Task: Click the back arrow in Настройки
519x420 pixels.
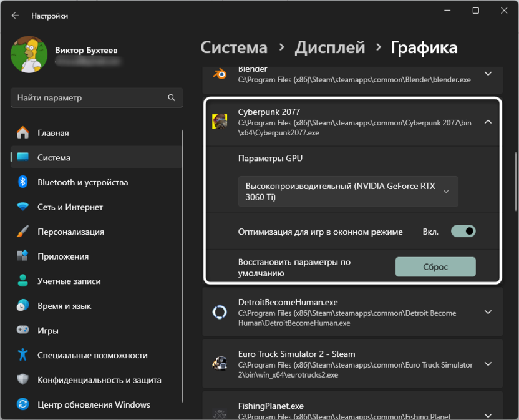Action: tap(14, 16)
